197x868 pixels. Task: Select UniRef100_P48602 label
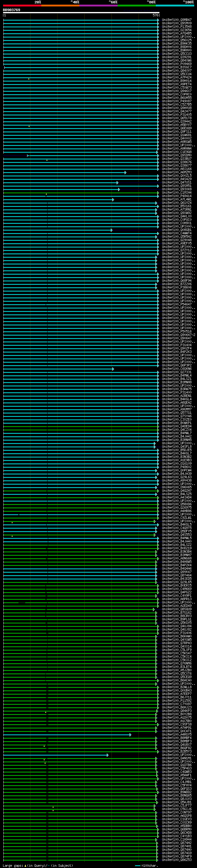(177, 467)
